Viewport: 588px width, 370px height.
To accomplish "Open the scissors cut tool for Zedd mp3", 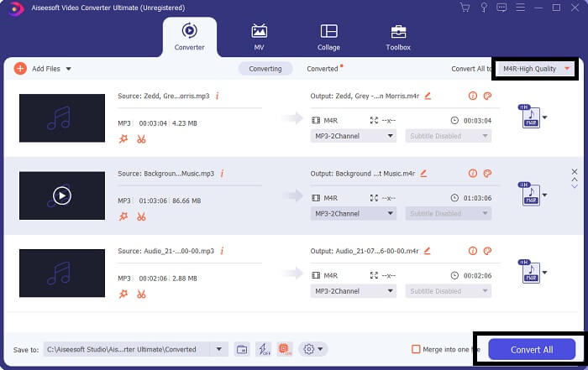I will point(141,139).
